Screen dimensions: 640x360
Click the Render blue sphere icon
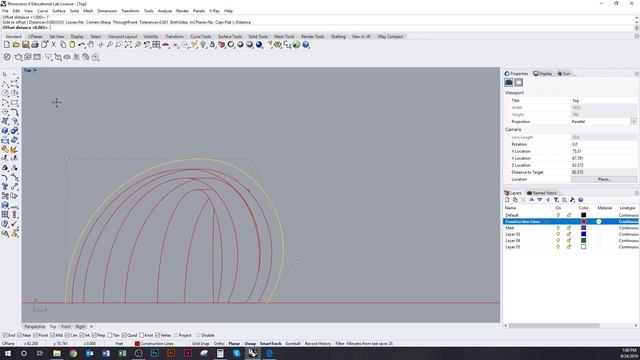click(x=259, y=45)
